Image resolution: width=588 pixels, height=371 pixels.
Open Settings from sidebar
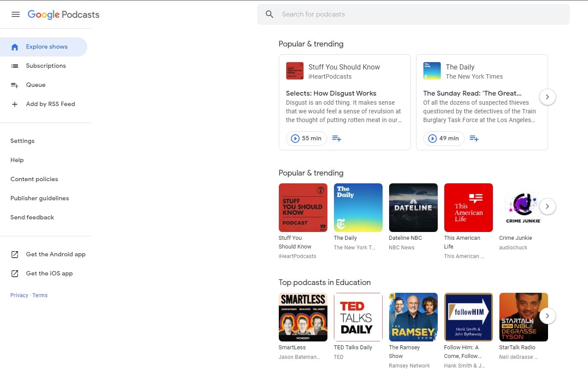[x=23, y=141]
